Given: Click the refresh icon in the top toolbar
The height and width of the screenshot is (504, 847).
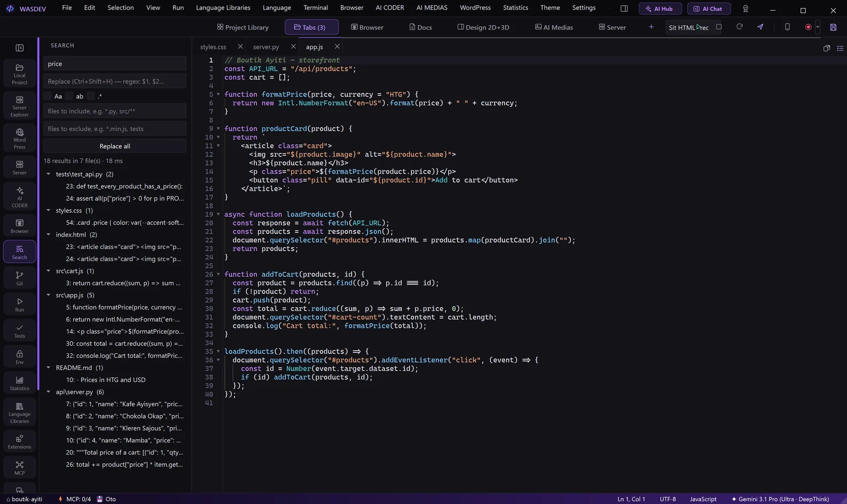Looking at the screenshot, I should pyautogui.click(x=740, y=27).
